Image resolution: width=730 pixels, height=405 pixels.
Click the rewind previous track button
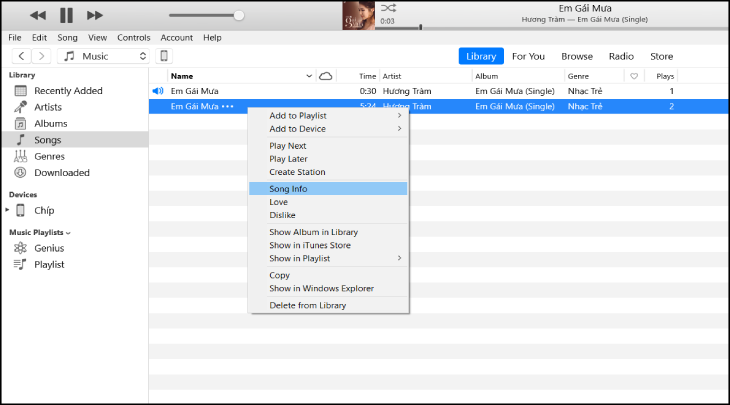pos(38,15)
